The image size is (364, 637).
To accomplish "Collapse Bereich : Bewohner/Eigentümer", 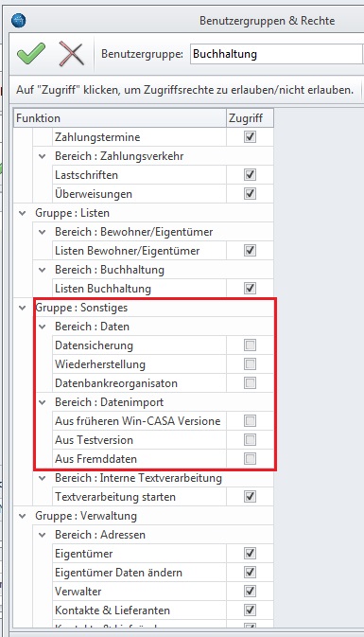I will (43, 232).
